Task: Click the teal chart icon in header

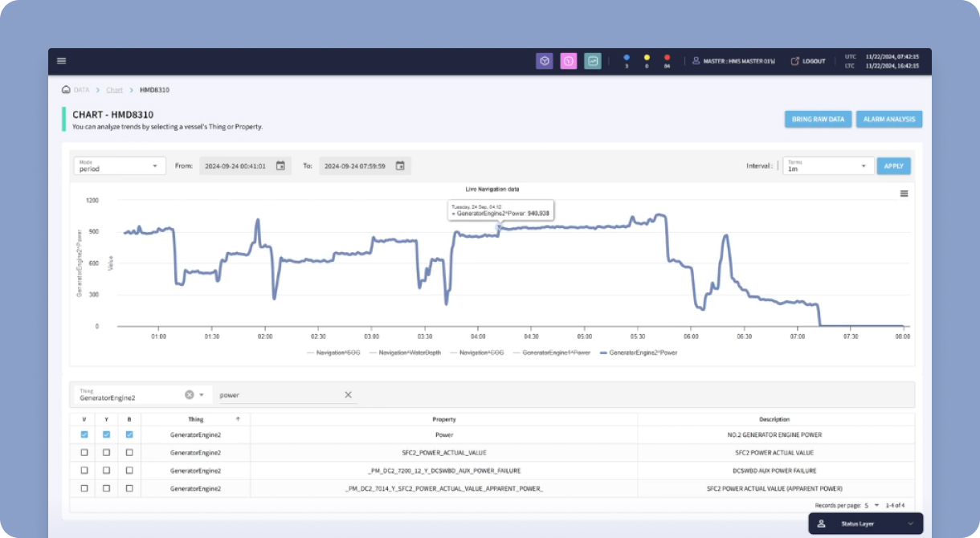Action: pyautogui.click(x=593, y=61)
